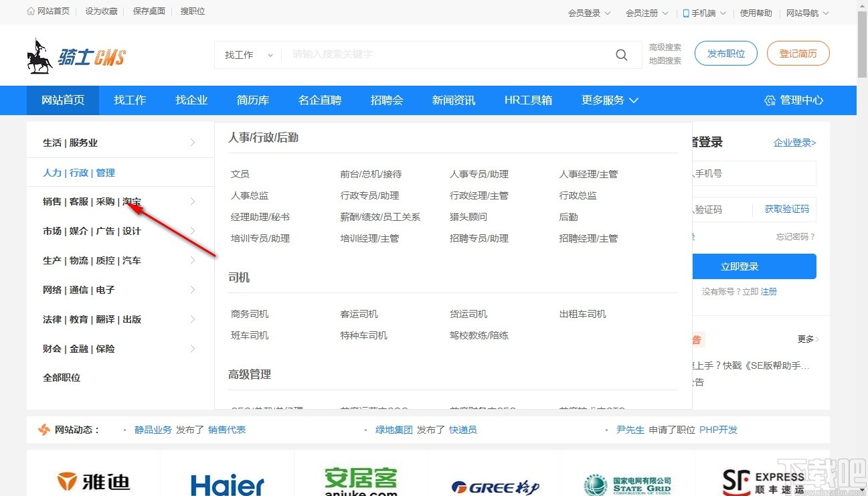Click the 登记简历 button
This screenshot has width=868, height=496.
(798, 54)
